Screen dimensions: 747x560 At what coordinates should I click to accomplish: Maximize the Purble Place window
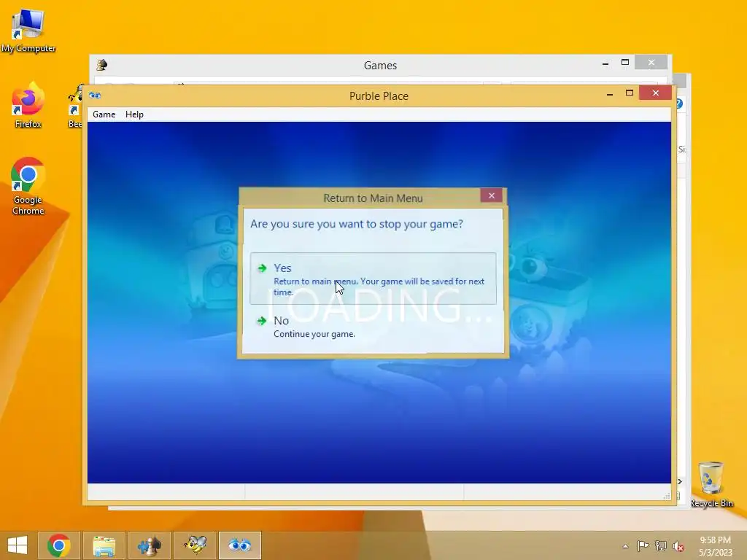coord(630,93)
